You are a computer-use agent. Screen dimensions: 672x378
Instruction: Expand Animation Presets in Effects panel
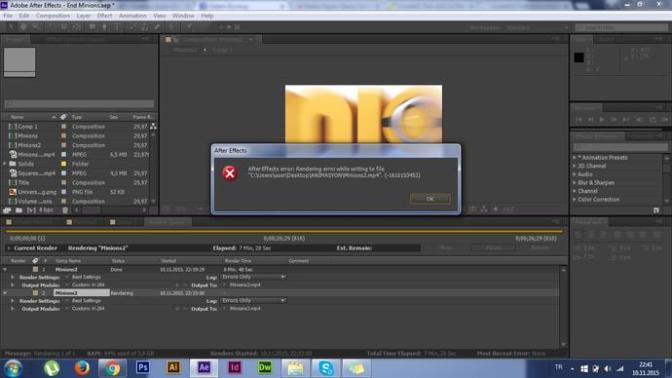575,158
